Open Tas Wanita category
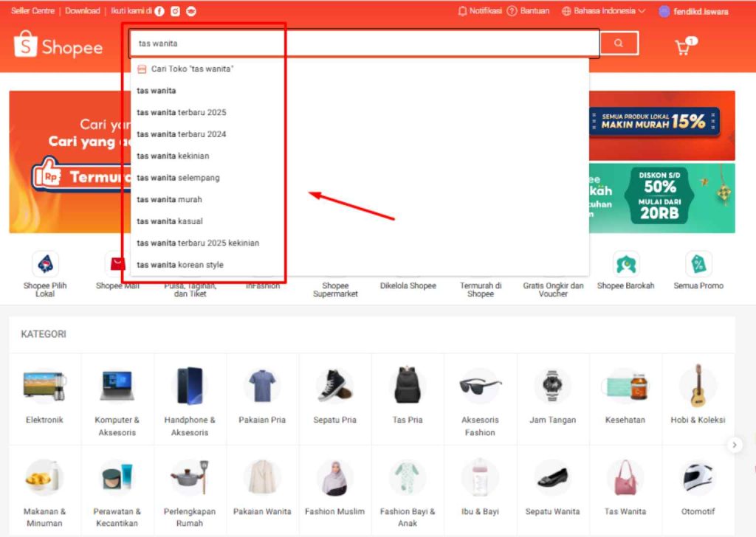 click(x=625, y=491)
